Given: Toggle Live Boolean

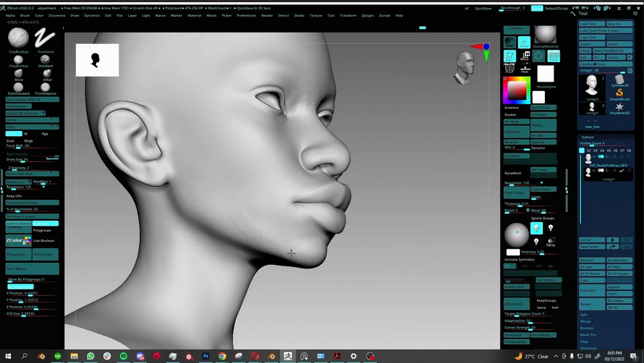Looking at the screenshot, I should pyautogui.click(x=43, y=240).
